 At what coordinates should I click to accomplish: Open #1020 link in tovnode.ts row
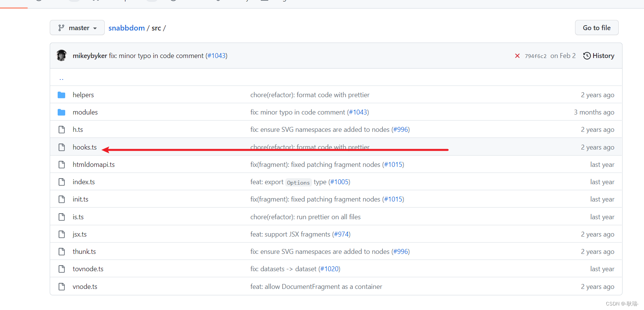[329, 269]
